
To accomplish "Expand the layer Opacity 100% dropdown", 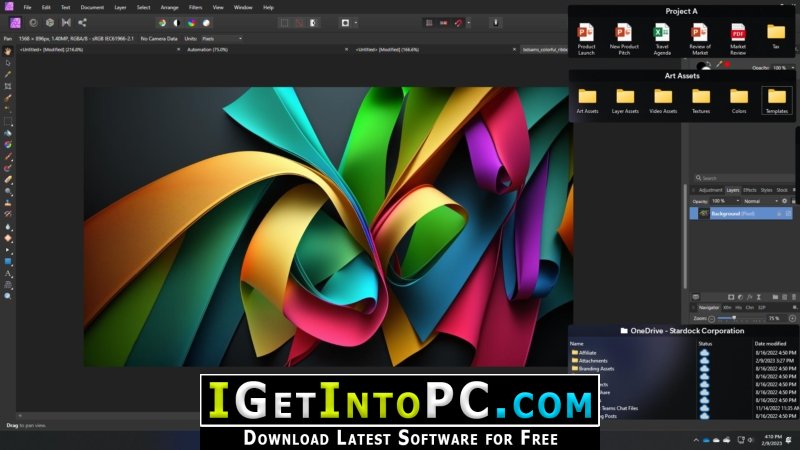I will click(725, 201).
